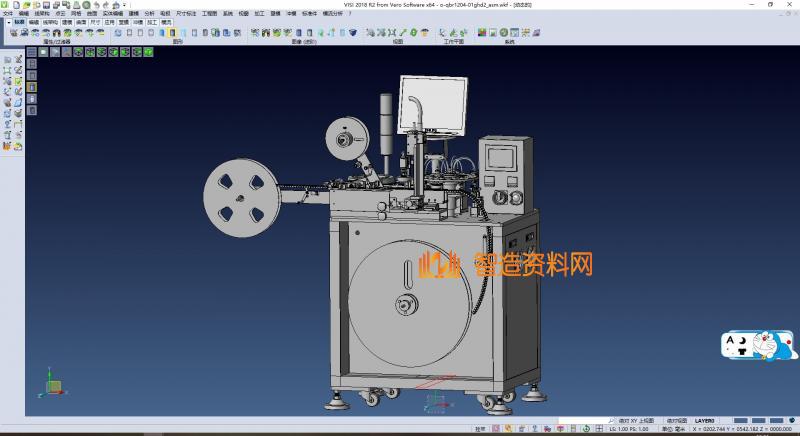The width and height of the screenshot is (800, 436).
Task: Switch to the 线架构 ribbon tab
Action: (x=50, y=22)
